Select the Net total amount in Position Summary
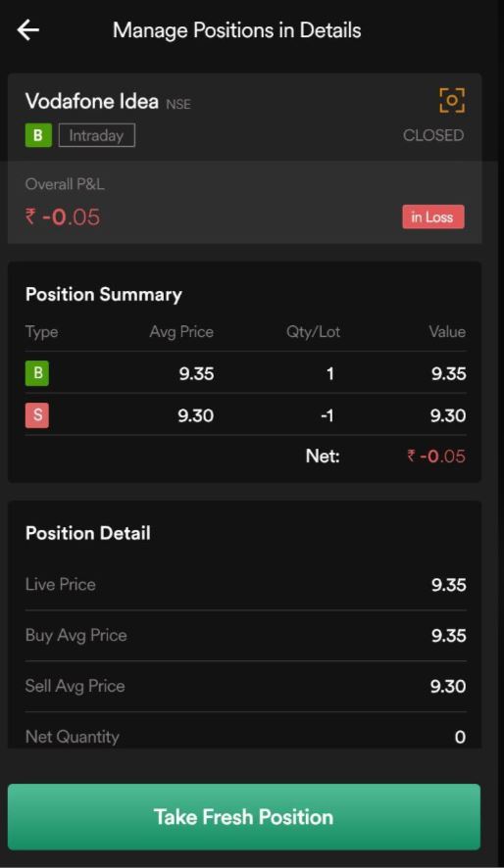Image resolution: width=504 pixels, height=868 pixels. [x=436, y=457]
